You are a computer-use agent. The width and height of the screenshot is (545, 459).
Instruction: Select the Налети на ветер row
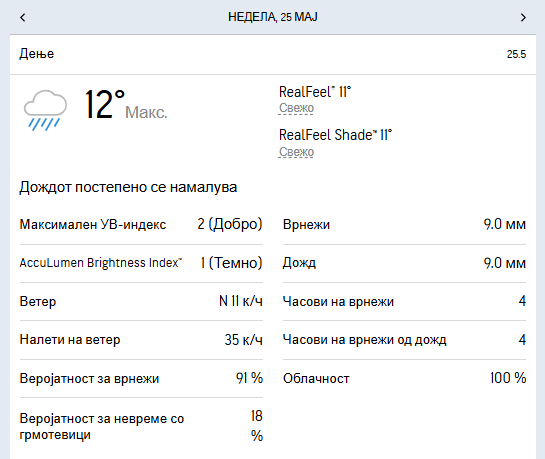[x=141, y=340]
